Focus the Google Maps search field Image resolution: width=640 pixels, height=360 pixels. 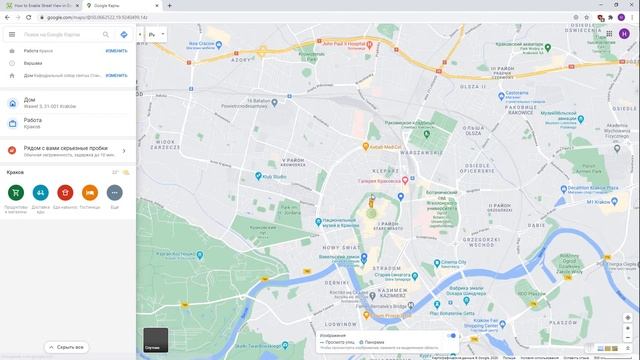[x=60, y=35]
